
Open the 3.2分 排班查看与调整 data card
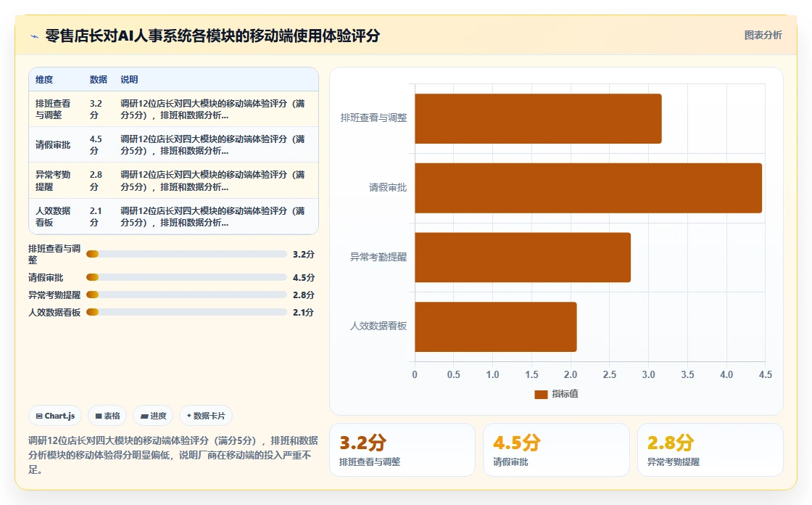pyautogui.click(x=402, y=450)
